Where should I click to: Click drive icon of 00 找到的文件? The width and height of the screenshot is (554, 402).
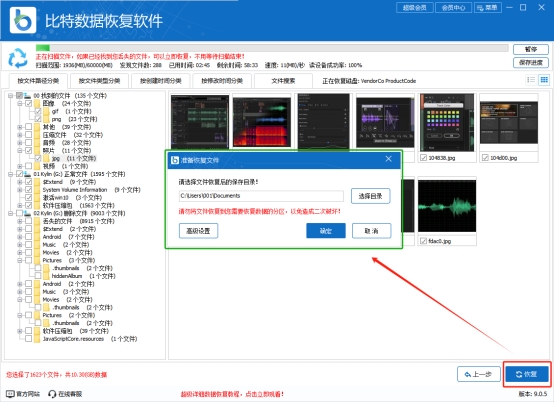pyautogui.click(x=28, y=96)
